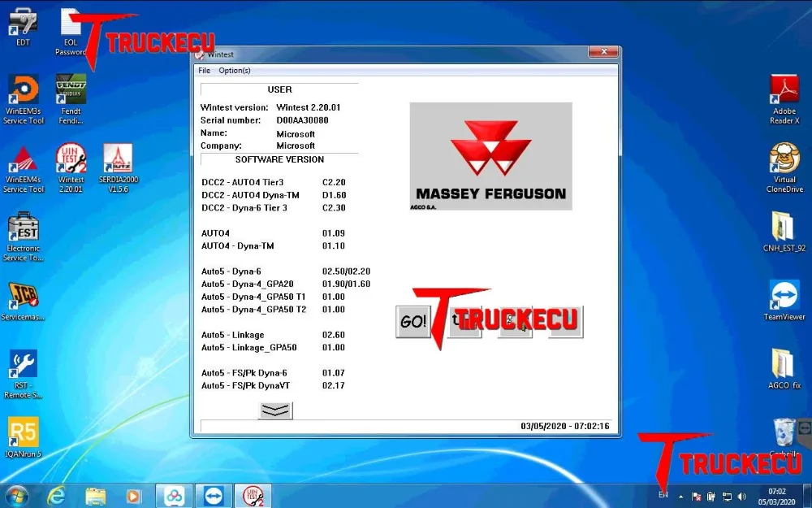
Task: Launch Wintest 2.20.01 from the desktop
Action: [71, 168]
